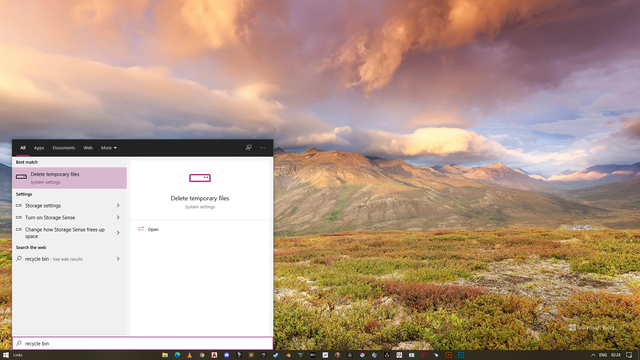Screen dimensions: 640x360
Task: Search the web for recycle bin
Action: [69, 258]
